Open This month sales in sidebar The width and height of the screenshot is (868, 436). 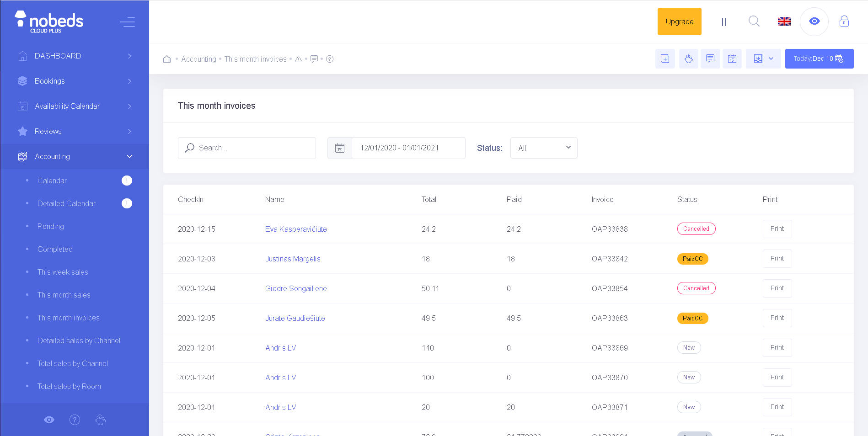click(x=64, y=295)
